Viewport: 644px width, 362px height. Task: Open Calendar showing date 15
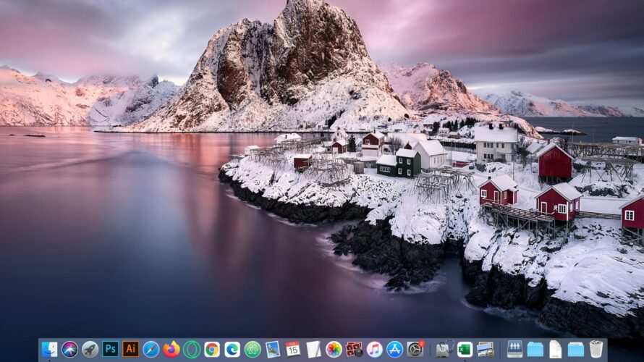pyautogui.click(x=293, y=349)
